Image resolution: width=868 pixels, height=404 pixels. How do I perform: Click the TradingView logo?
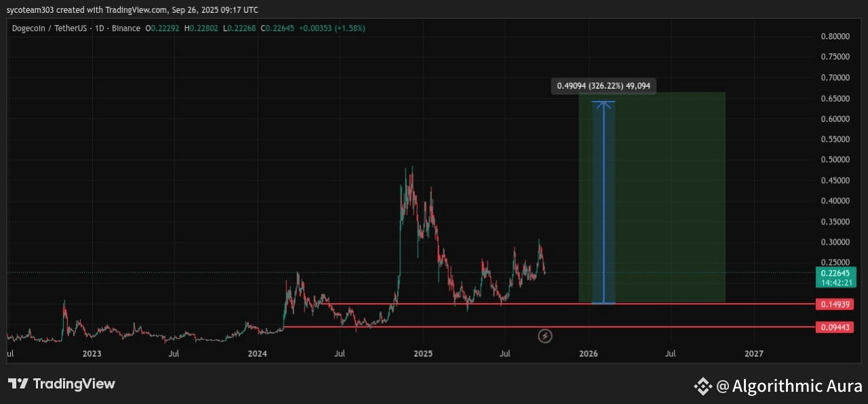[x=62, y=384]
